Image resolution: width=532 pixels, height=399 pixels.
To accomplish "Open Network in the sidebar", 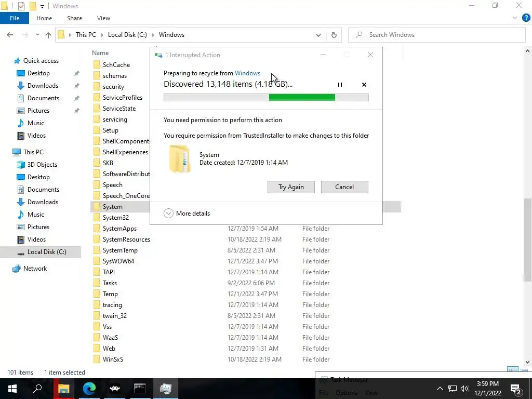I will point(35,269).
